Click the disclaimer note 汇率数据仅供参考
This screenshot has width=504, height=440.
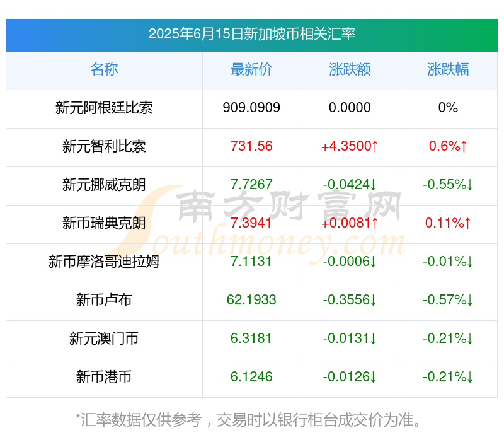(x=141, y=420)
